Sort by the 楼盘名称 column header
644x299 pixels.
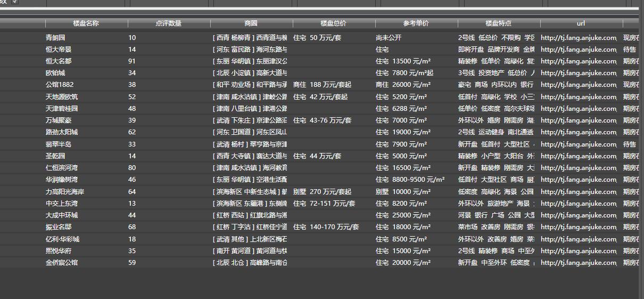pos(86,23)
